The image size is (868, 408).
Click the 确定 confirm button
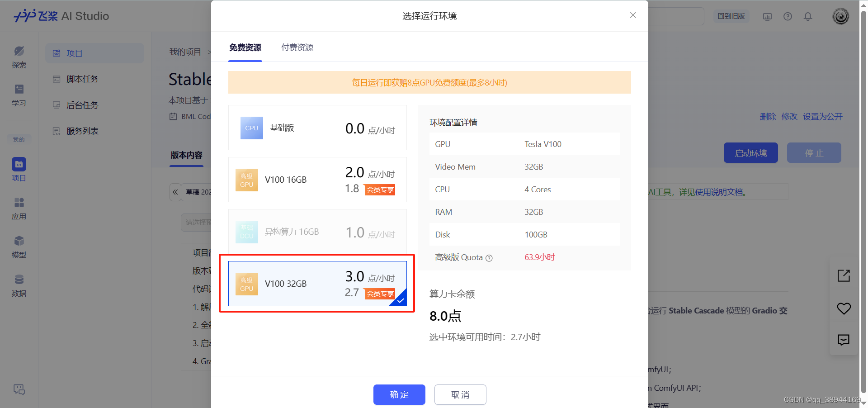(x=399, y=394)
